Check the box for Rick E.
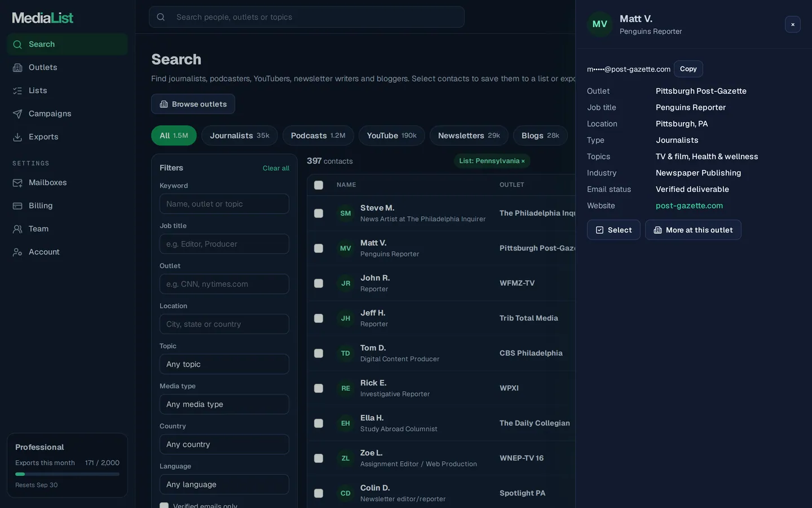 click(319, 388)
